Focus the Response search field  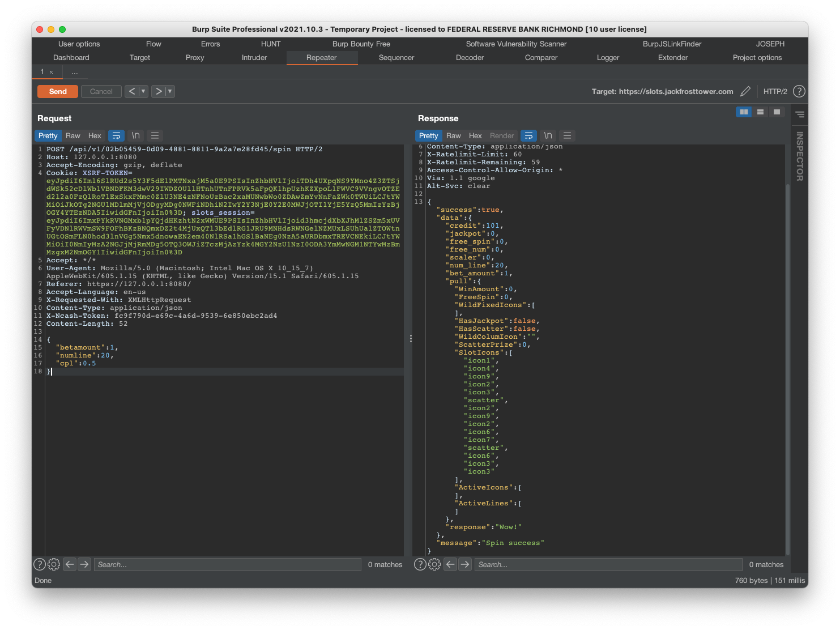(608, 564)
